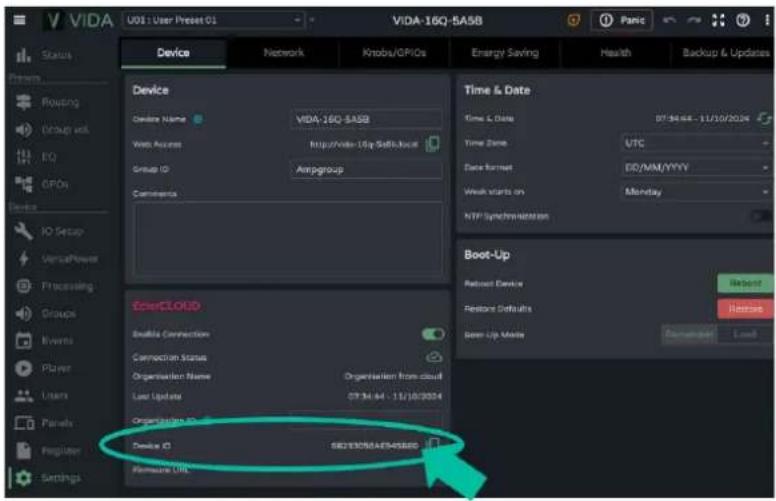Image resolution: width=776 pixels, height=501 pixels.
Task: Switch to the Knobs/GPIOs tab
Action: coord(394,53)
